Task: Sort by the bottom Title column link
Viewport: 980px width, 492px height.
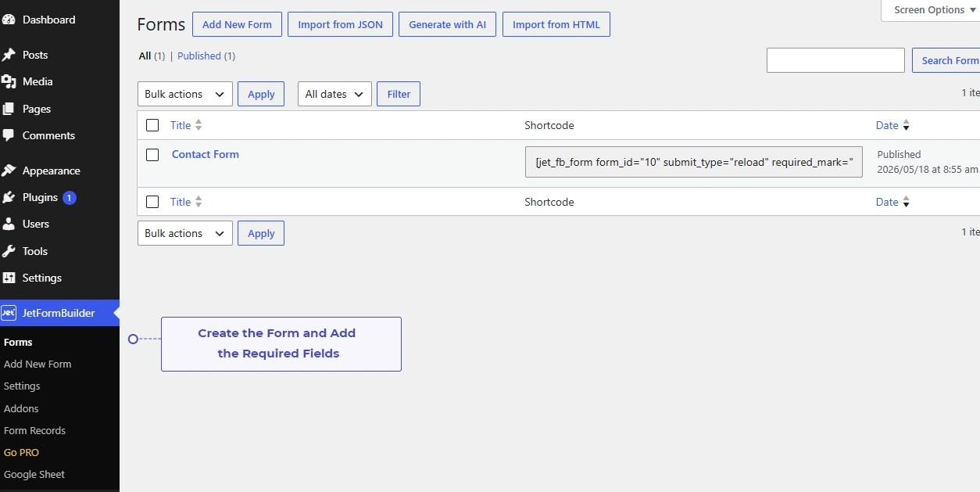Action: tap(181, 202)
